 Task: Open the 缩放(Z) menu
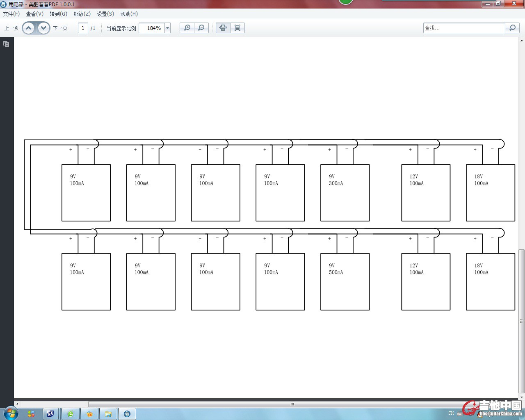[x=82, y=14]
